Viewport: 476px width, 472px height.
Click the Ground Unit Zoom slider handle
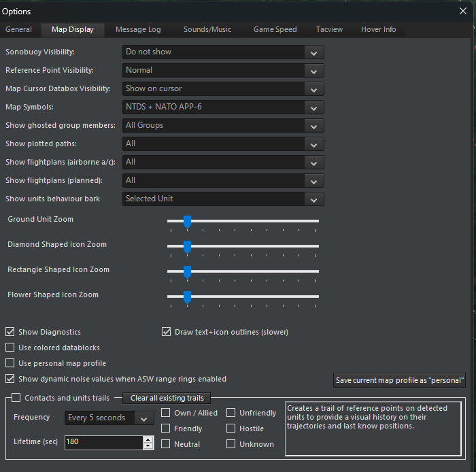(x=187, y=222)
